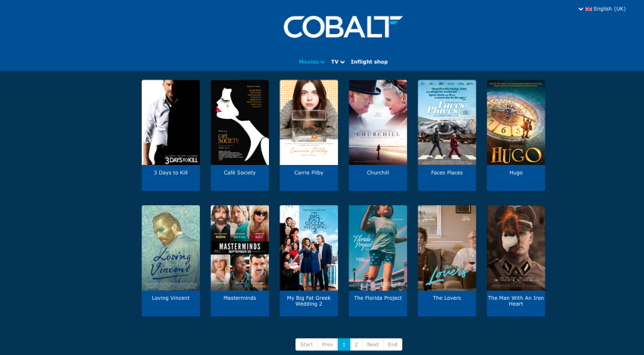Click the Prev pagination button
Viewport: 644px width, 355px height.
tap(327, 344)
